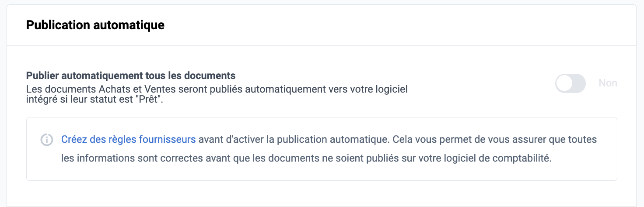Click 'Publier automatiquement tous les documents' label
The width and height of the screenshot is (644, 207).
[x=131, y=76]
